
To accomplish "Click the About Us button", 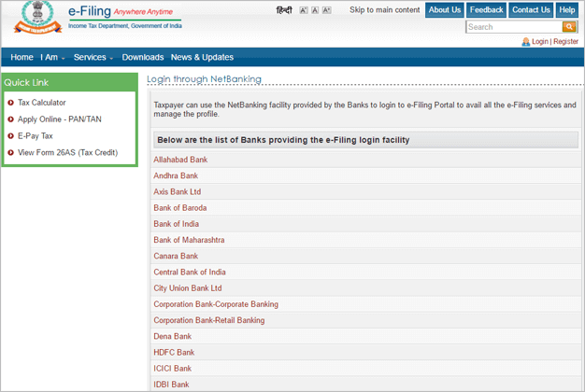I will click(444, 10).
